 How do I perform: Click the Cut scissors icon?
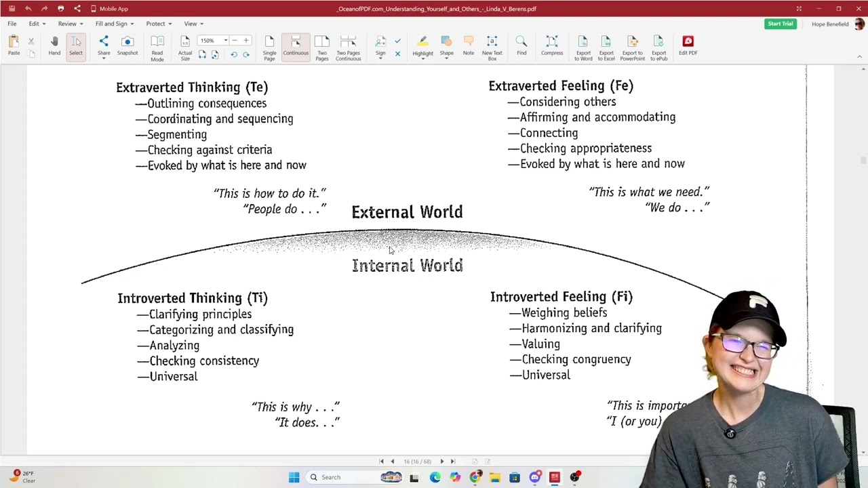click(31, 41)
